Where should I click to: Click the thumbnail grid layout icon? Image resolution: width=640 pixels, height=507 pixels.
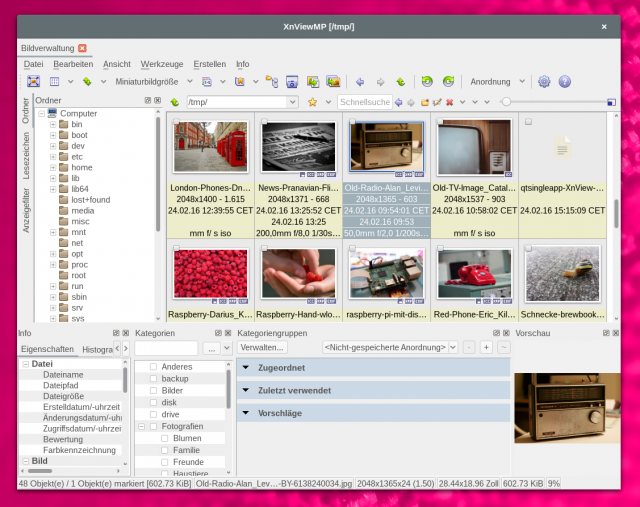click(x=54, y=82)
